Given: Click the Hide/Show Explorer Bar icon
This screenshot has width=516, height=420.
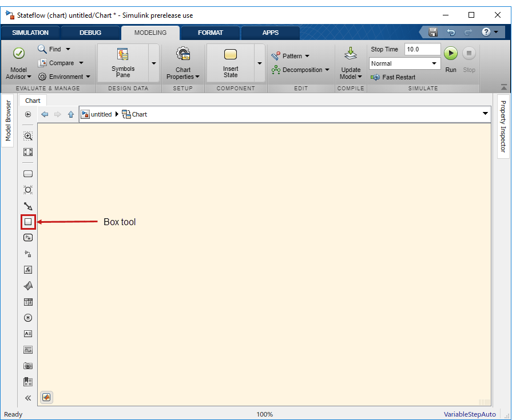Looking at the screenshot, I should [28, 114].
